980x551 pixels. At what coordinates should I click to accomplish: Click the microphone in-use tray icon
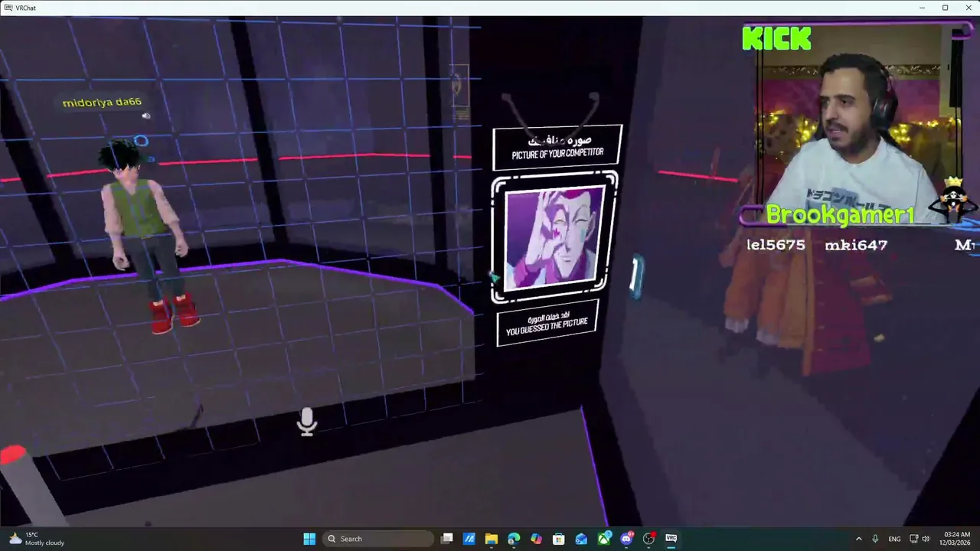click(876, 539)
